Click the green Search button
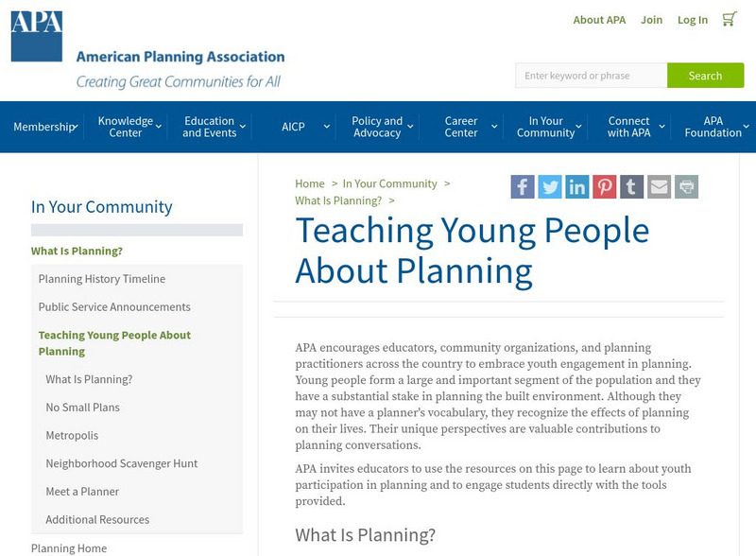The height and width of the screenshot is (556, 756). tap(706, 75)
